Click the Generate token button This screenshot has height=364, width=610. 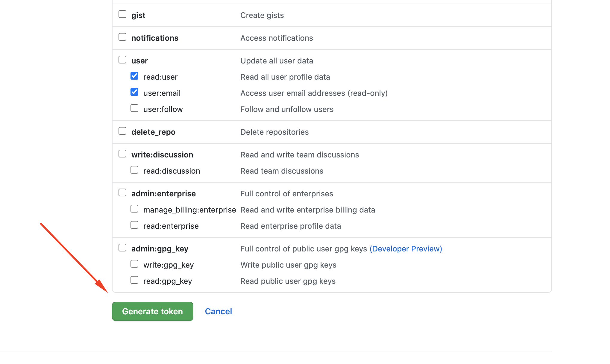(152, 311)
